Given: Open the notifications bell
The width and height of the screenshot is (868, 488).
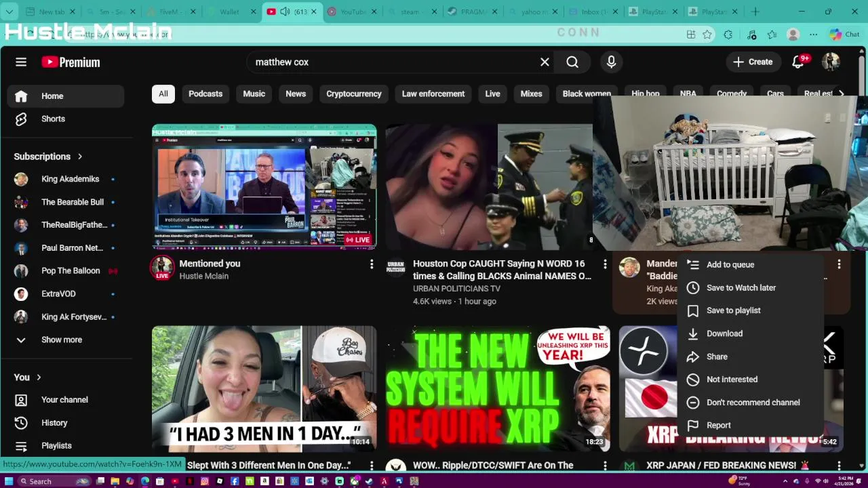Looking at the screenshot, I should click(x=798, y=62).
